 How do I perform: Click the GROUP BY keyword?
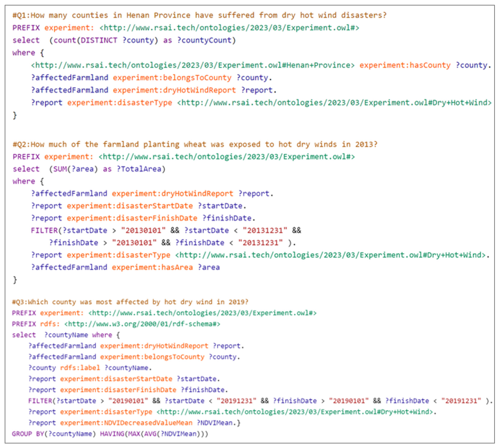(28, 434)
